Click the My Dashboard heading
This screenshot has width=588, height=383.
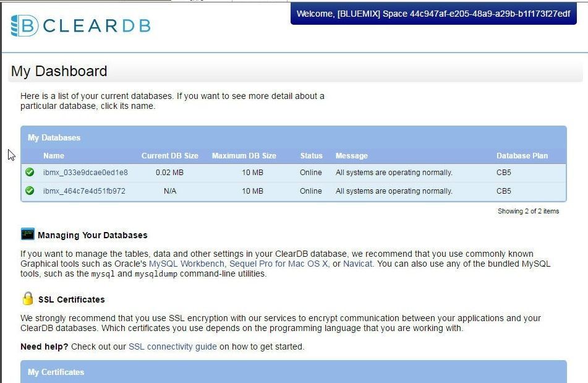(x=59, y=71)
